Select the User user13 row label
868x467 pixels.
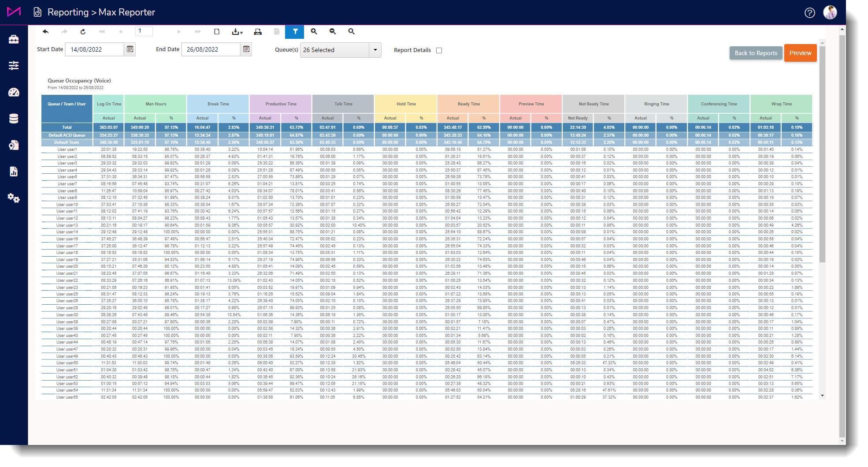pyautogui.click(x=67, y=225)
